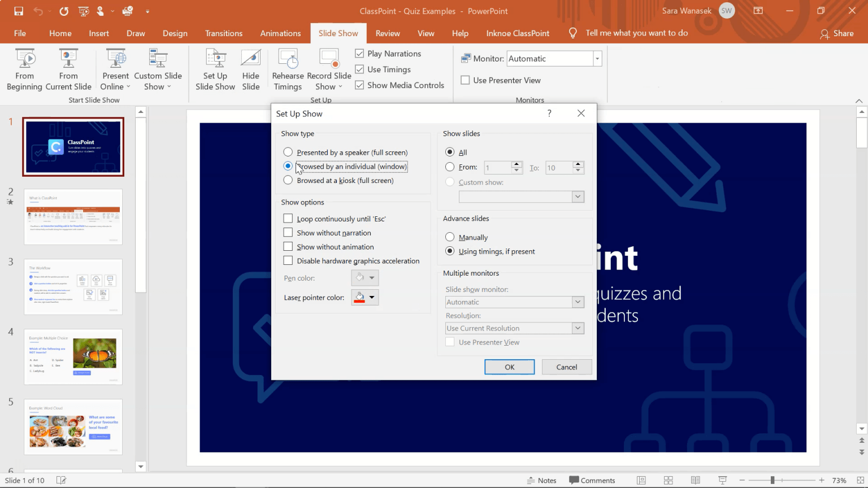The image size is (868, 488).
Task: Open Record Slide Show
Action: coord(327,68)
